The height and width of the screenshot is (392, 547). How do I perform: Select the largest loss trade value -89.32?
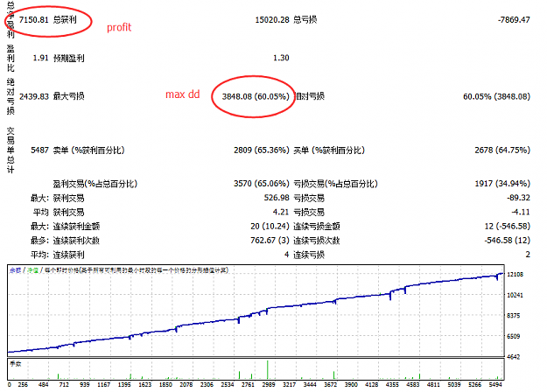pos(518,198)
